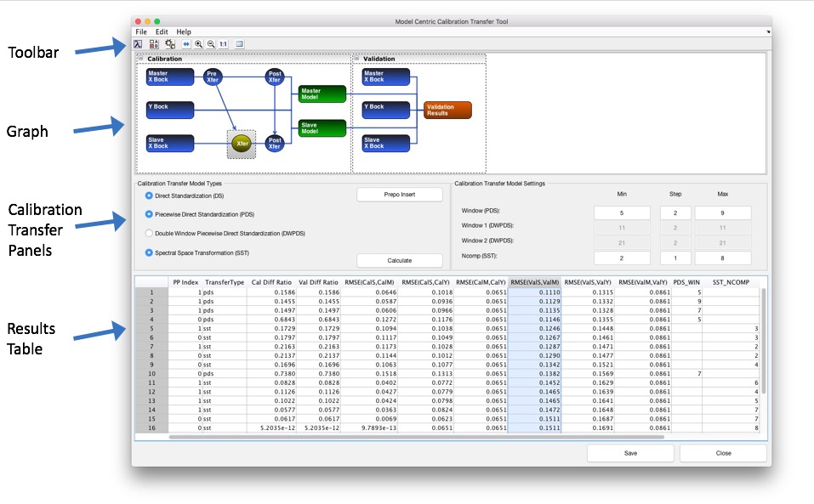This screenshot has height=504, width=814.
Task: Click the gears settings toolbar icon
Action: tap(170, 43)
